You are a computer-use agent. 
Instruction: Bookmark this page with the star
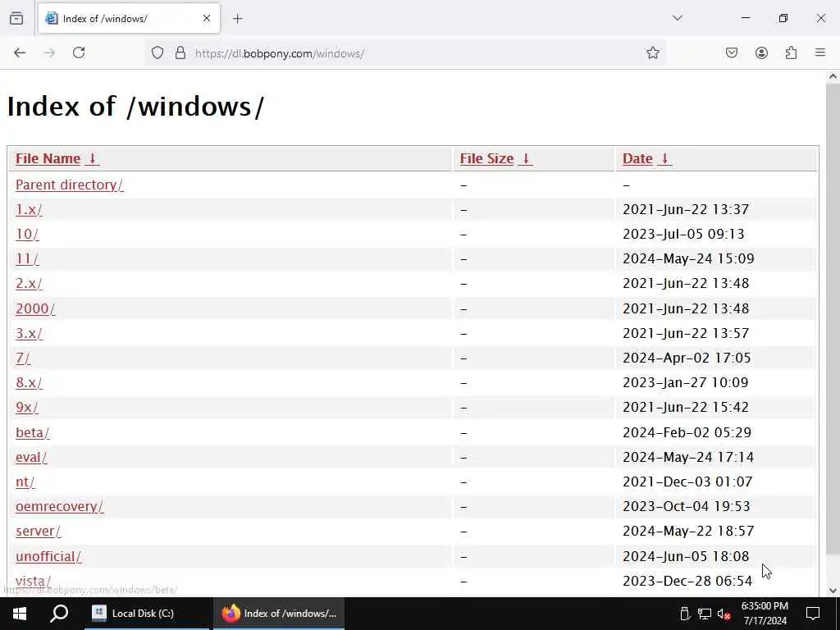(652, 52)
